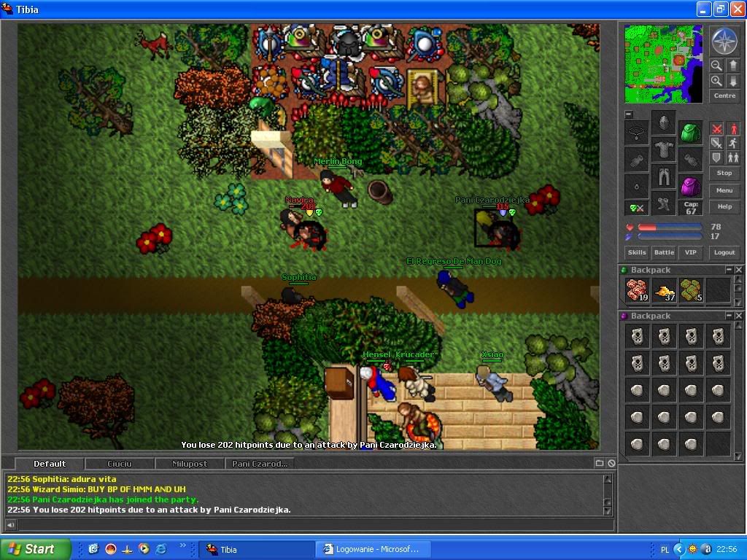Viewport: 747px width, 560px height.
Task: Open the Menu button
Action: 724,190
